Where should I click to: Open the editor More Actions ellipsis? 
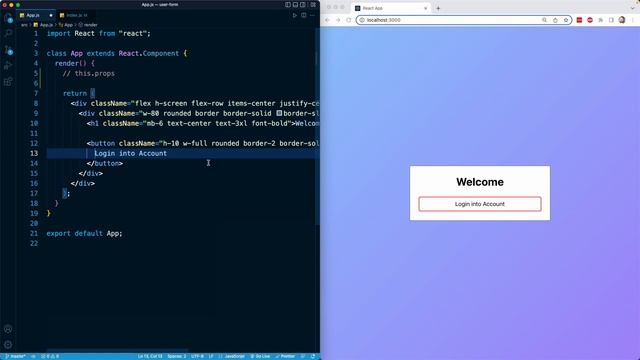[x=313, y=16]
